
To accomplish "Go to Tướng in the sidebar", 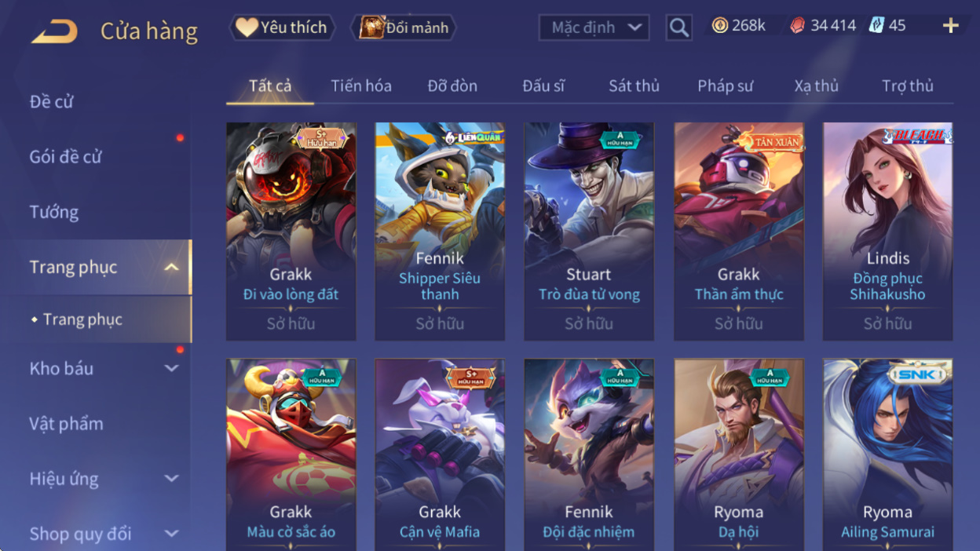I will click(x=54, y=212).
